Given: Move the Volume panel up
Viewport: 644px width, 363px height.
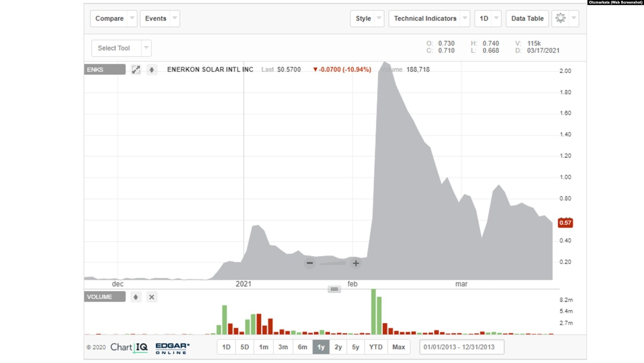Looking at the screenshot, I should coord(136,297).
